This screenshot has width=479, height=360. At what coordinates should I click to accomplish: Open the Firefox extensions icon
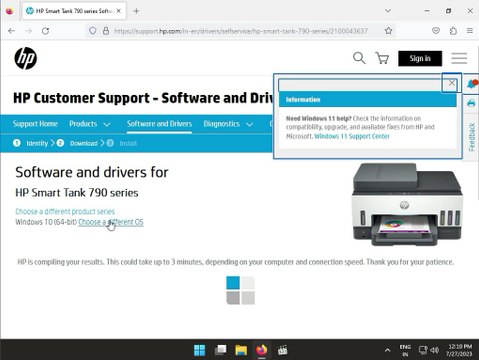453,31
